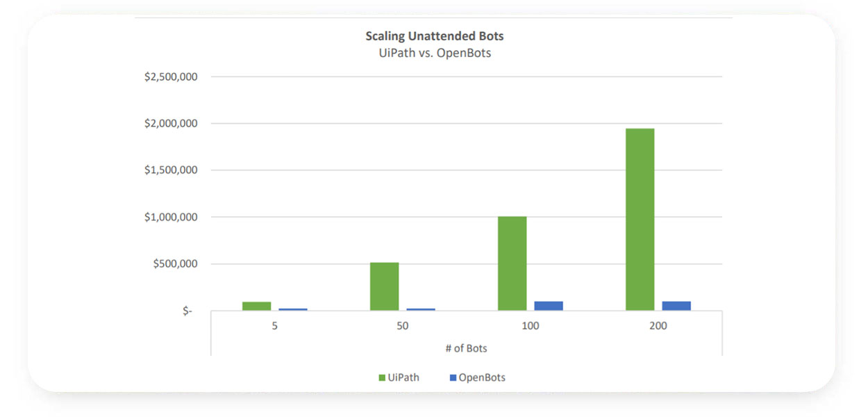Select the UiPath bar for 200 bots
This screenshot has width=868, height=417.
(640, 220)
